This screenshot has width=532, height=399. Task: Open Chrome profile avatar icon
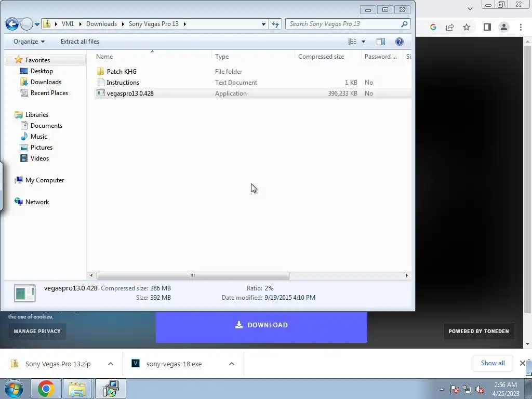tap(504, 27)
